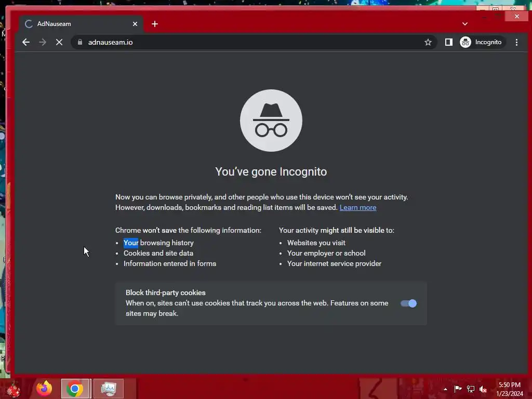Click 'Websites you visit' list item
The height and width of the screenshot is (399, 532).
click(x=316, y=243)
